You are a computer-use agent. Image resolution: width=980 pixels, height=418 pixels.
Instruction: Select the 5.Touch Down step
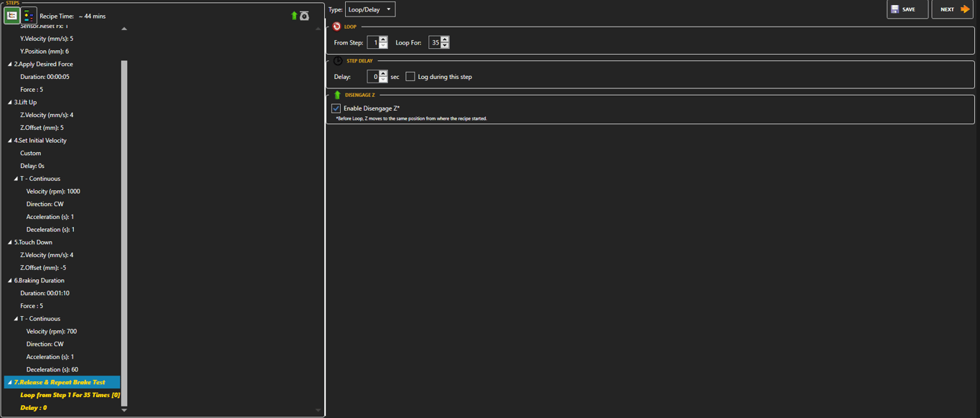[33, 243]
